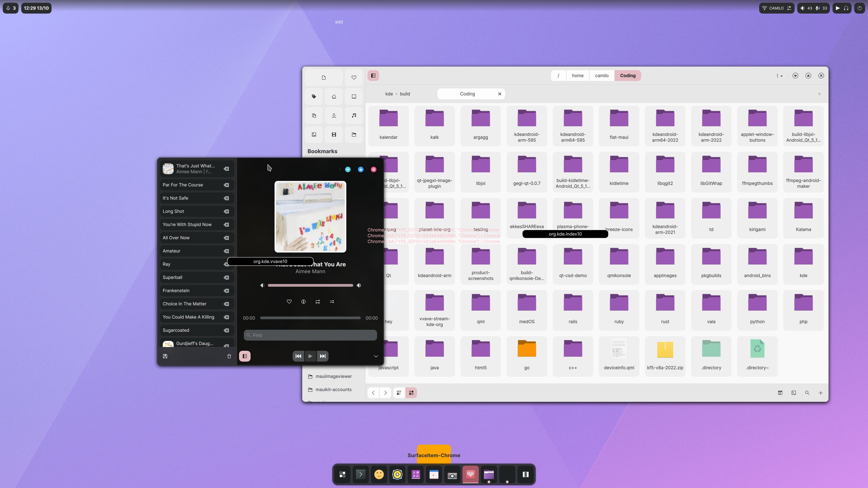Toggle music player playlist sidebar

pos(245,356)
